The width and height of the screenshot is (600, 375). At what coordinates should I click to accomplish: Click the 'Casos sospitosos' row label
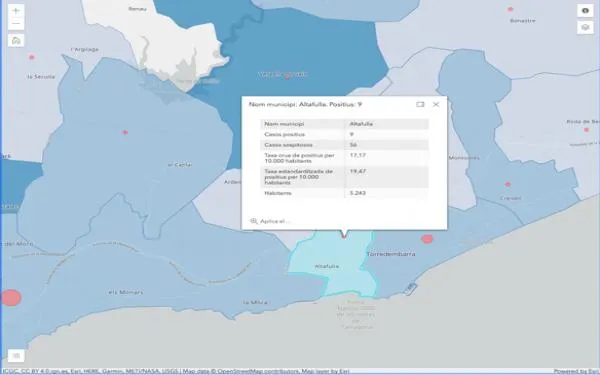[x=289, y=145]
